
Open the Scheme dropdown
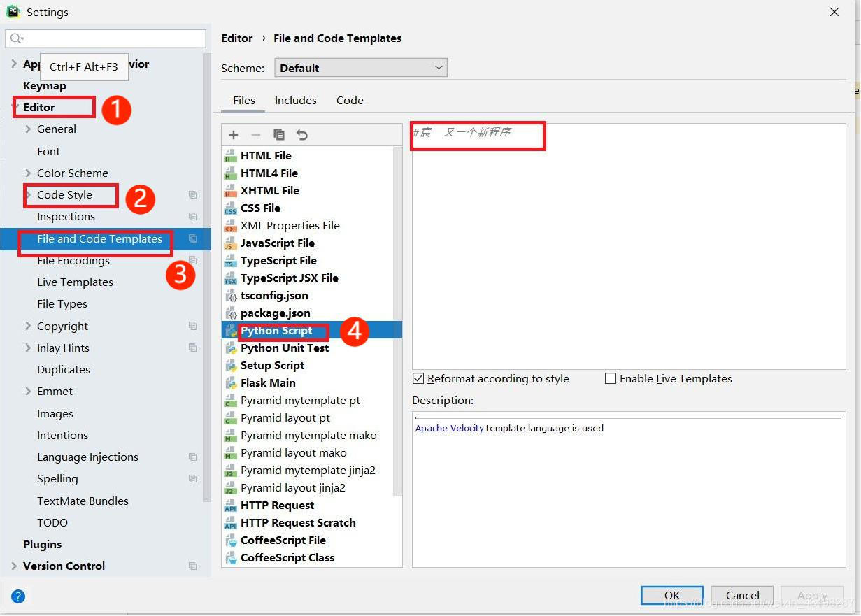[360, 68]
